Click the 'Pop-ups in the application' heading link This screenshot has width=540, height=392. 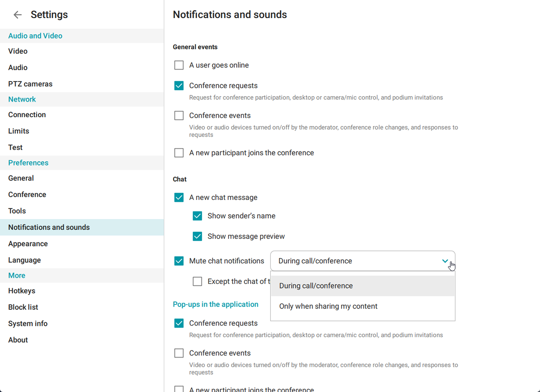(x=216, y=304)
